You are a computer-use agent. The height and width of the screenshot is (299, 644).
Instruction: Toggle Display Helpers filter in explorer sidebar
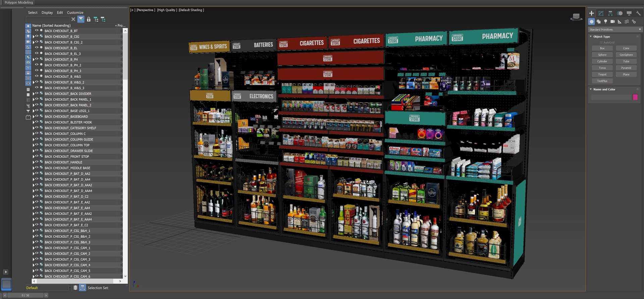pos(28,47)
